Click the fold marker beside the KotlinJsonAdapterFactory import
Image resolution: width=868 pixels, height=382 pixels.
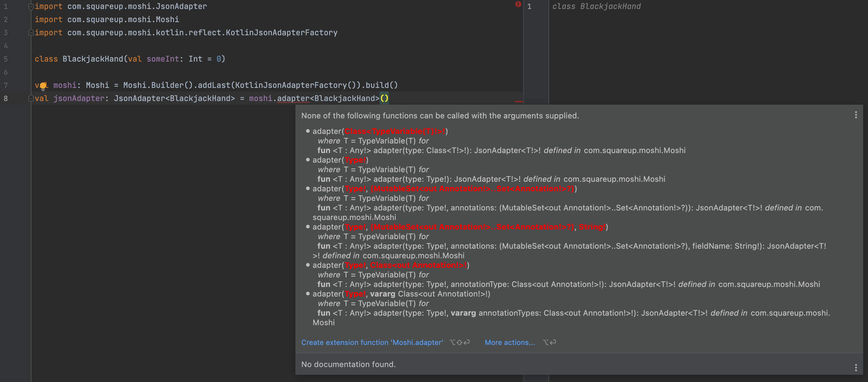coord(31,32)
